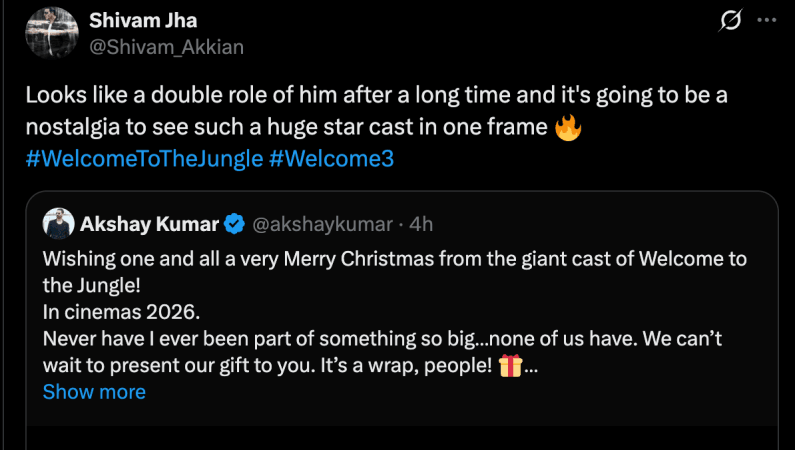This screenshot has width=795, height=450.
Task: Click Shivam Jha's profile avatar
Action: pyautogui.click(x=50, y=33)
